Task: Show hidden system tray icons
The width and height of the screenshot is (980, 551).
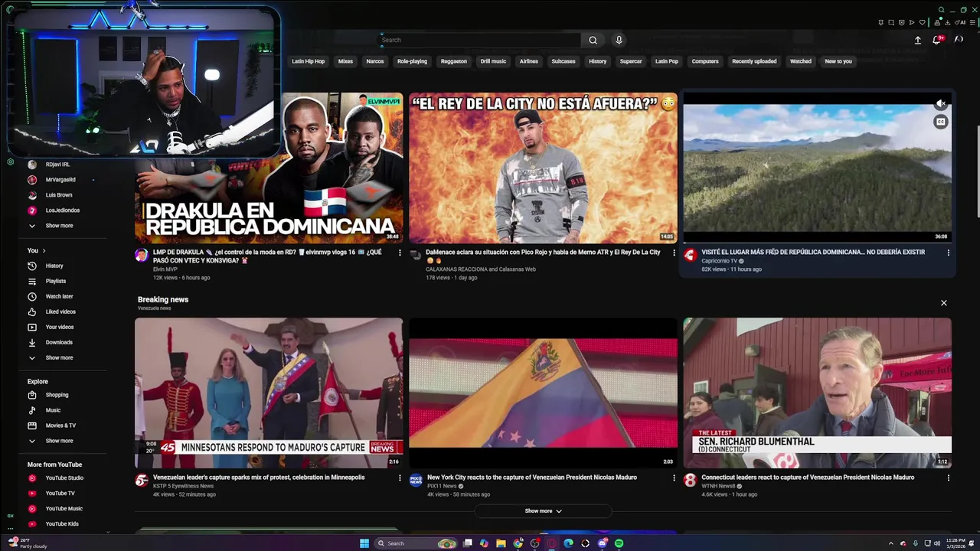Action: (x=890, y=543)
